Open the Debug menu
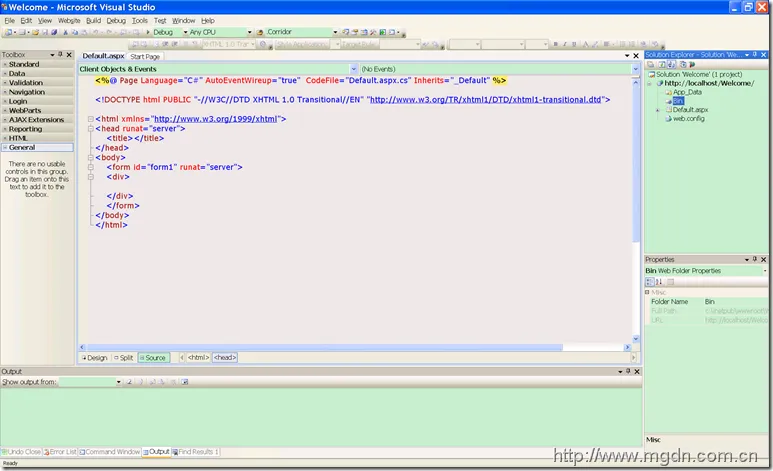The height and width of the screenshot is (471, 773). pos(116,21)
